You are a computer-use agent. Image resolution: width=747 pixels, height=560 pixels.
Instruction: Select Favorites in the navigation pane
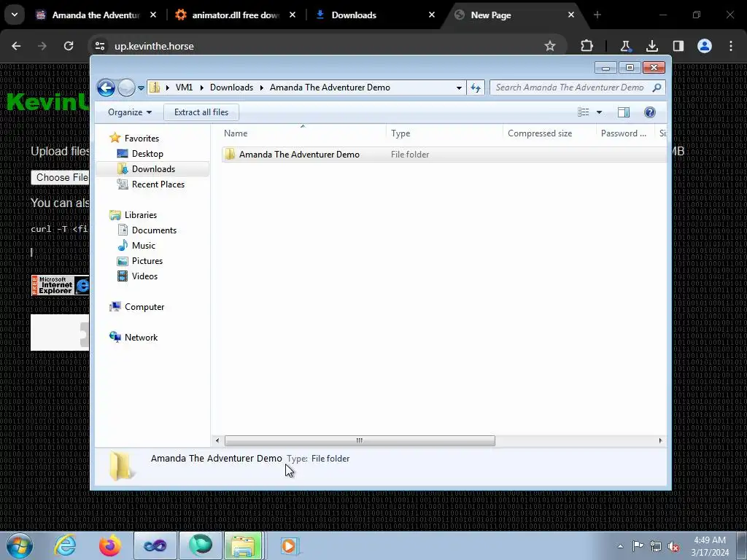[142, 138]
